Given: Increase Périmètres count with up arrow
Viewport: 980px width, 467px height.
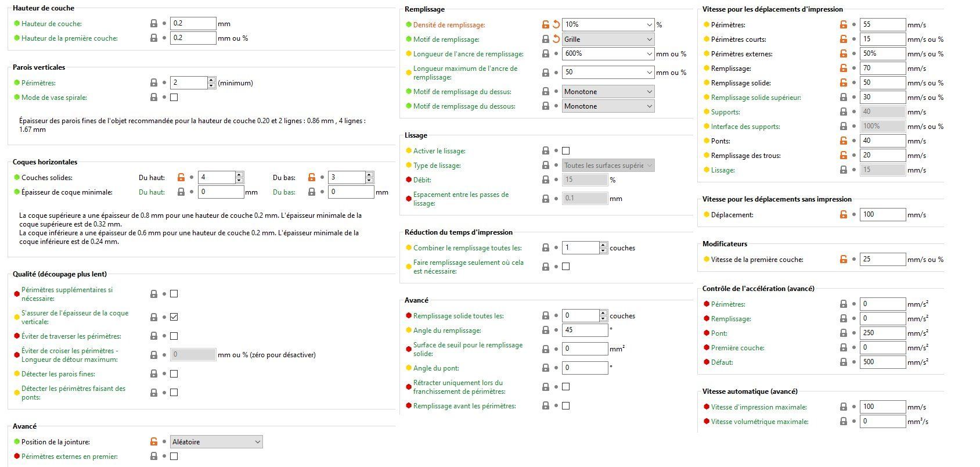Looking at the screenshot, I should pyautogui.click(x=211, y=80).
